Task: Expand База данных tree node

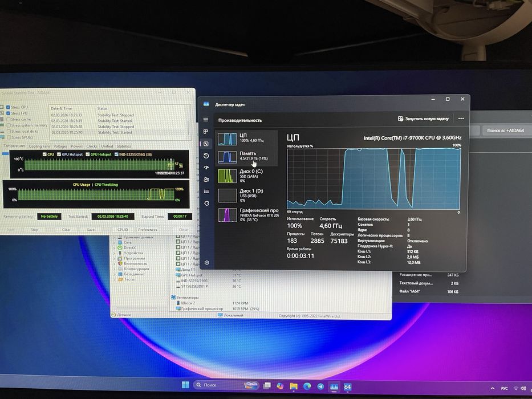Action: pyautogui.click(x=115, y=274)
